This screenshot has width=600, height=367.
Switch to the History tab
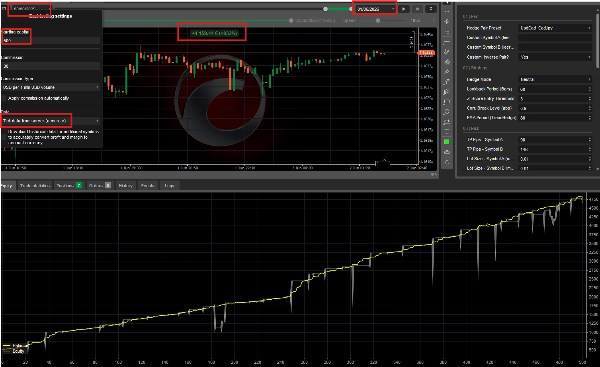126,185
